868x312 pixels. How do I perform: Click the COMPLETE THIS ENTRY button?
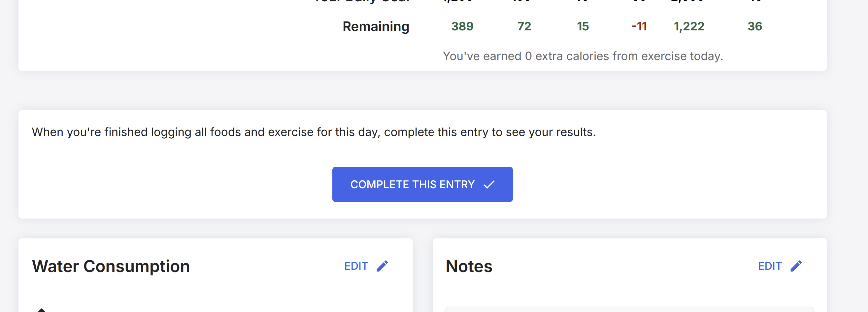tap(422, 185)
